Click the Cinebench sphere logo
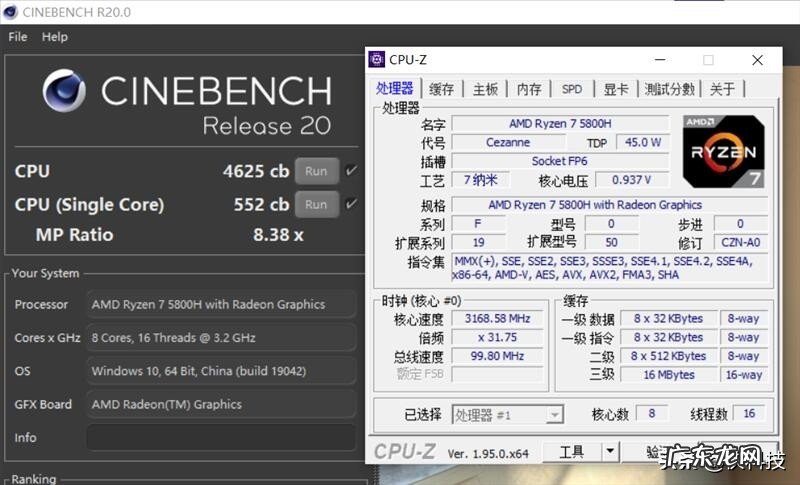This screenshot has height=485, width=800. [65, 91]
